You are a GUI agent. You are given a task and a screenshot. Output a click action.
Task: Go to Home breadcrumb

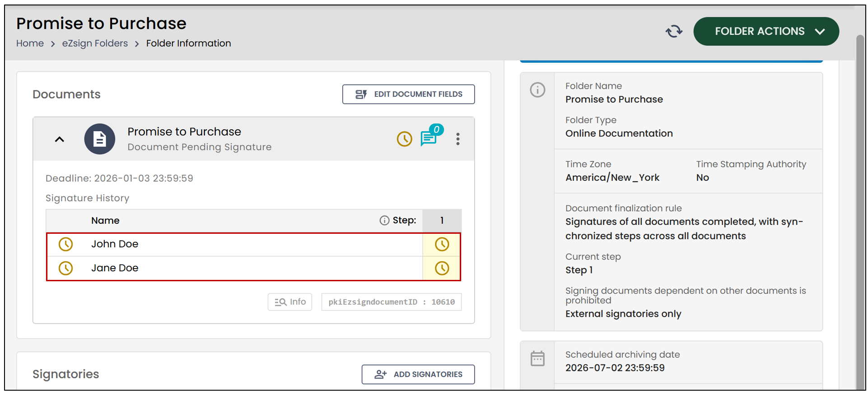pos(30,43)
